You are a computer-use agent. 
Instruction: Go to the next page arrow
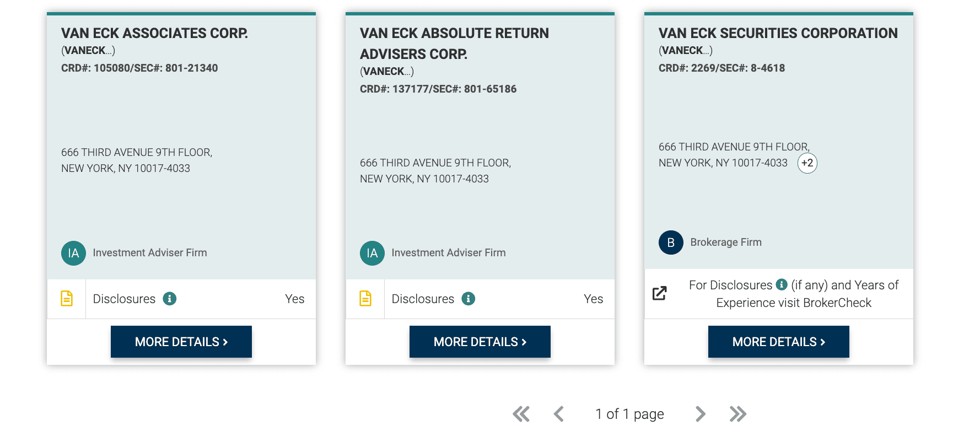click(x=700, y=414)
